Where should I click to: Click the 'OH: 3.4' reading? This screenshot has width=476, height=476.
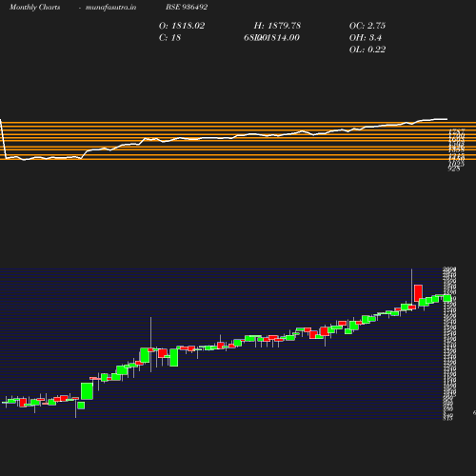[366, 38]
